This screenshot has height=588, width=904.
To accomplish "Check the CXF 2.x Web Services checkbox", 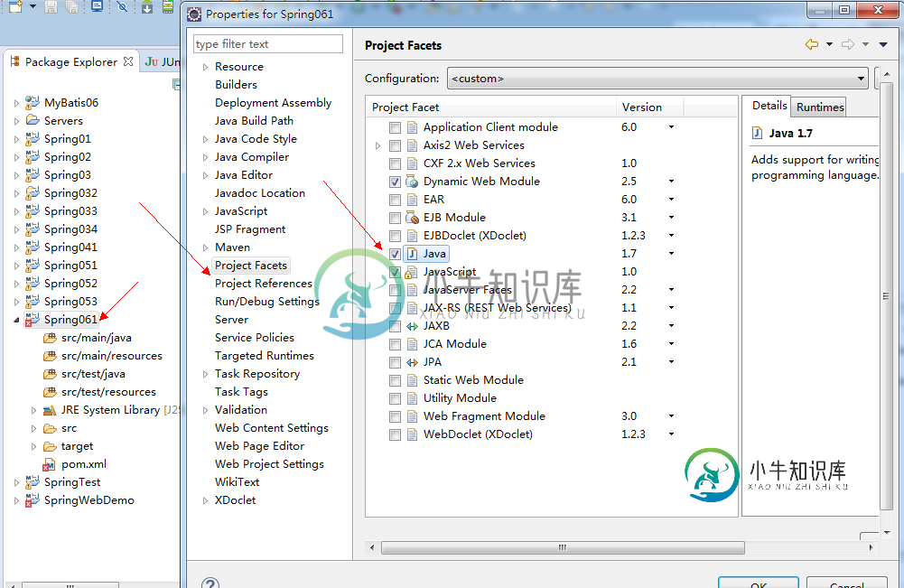I will click(x=395, y=163).
